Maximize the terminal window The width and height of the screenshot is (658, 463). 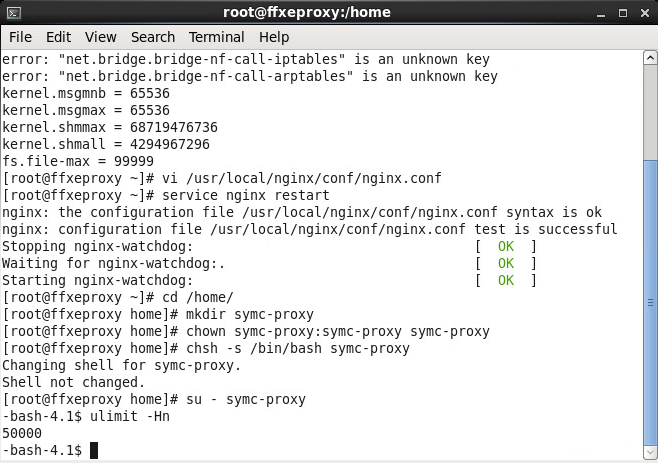619,12
